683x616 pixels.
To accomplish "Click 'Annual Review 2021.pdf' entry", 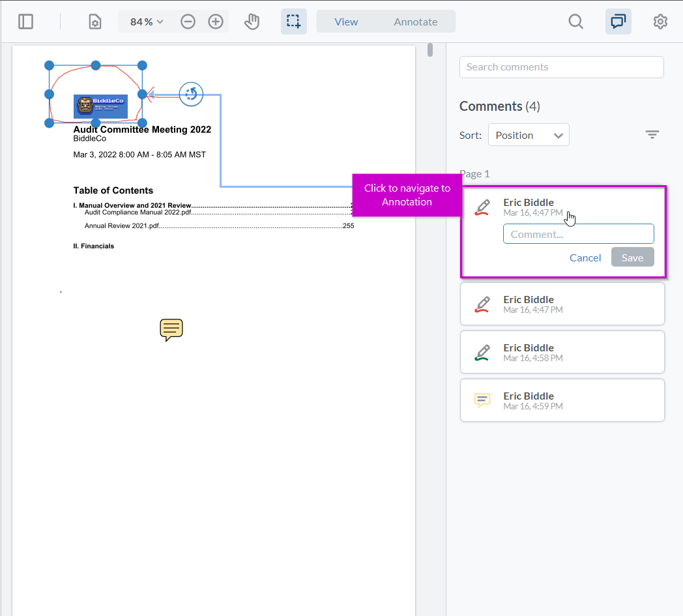I will pyautogui.click(x=121, y=226).
